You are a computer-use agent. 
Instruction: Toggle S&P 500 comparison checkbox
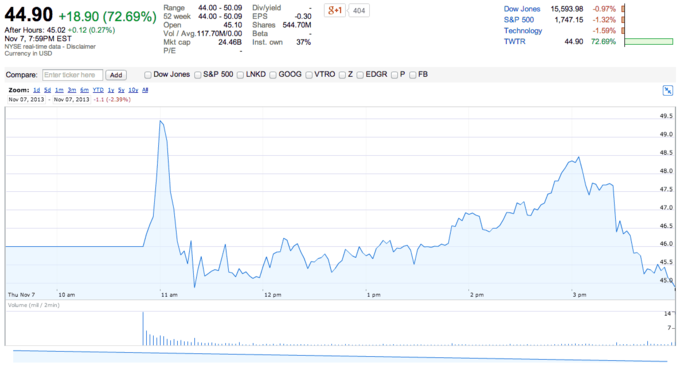tap(198, 75)
